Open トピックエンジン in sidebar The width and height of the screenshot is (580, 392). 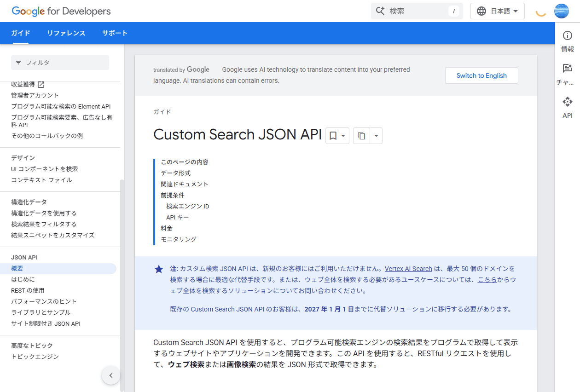coord(35,357)
